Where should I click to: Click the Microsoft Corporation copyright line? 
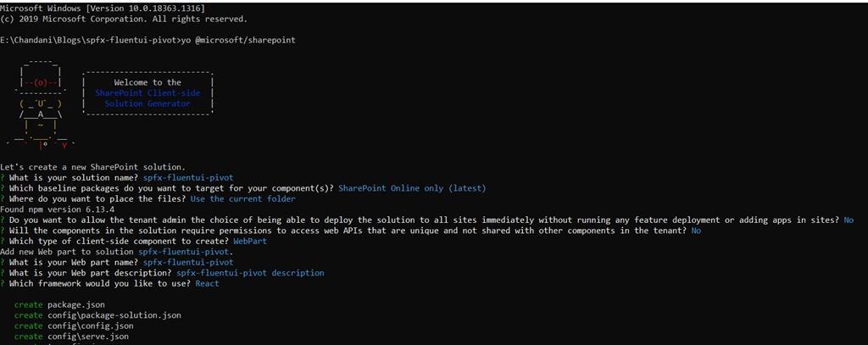[x=124, y=19]
